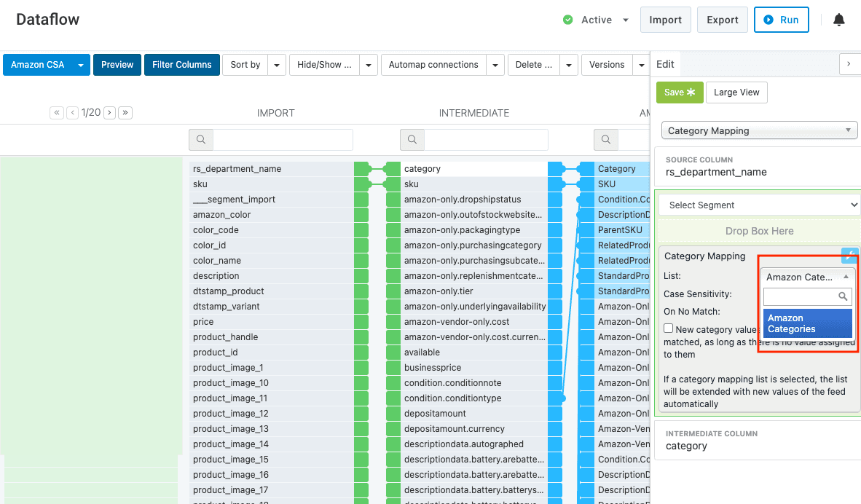Image resolution: width=861 pixels, height=504 pixels.
Task: Open the Category Mapping type selector
Action: [758, 131]
